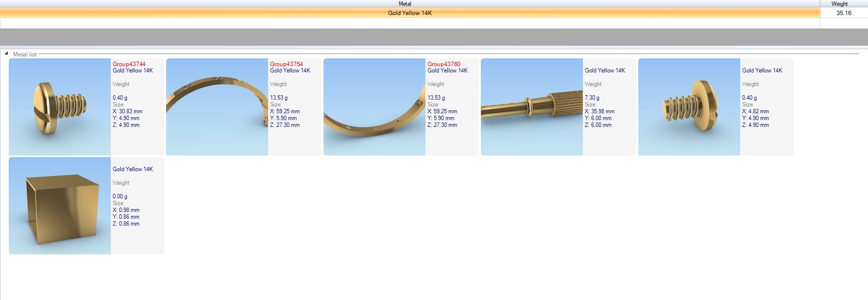Image resolution: width=868 pixels, height=300 pixels.
Task: Select the screwdriver tool thumbnail
Action: [532, 107]
